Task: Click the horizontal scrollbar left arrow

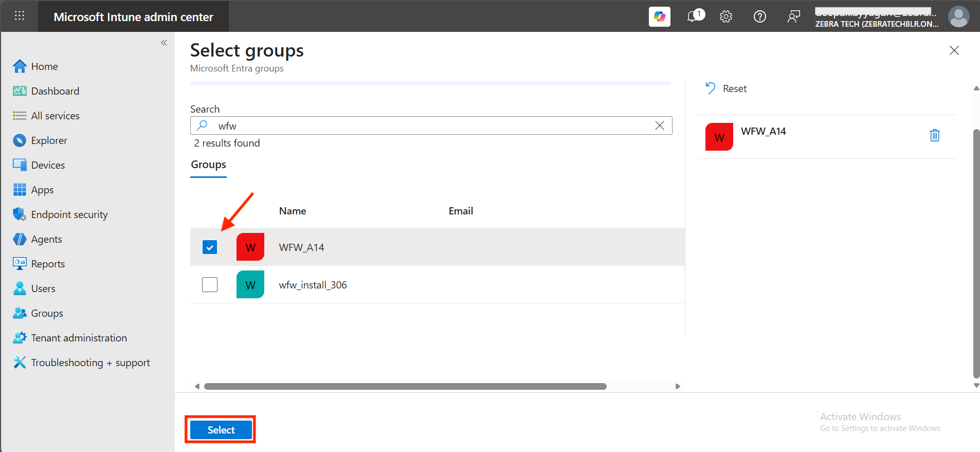Action: pyautogui.click(x=197, y=386)
